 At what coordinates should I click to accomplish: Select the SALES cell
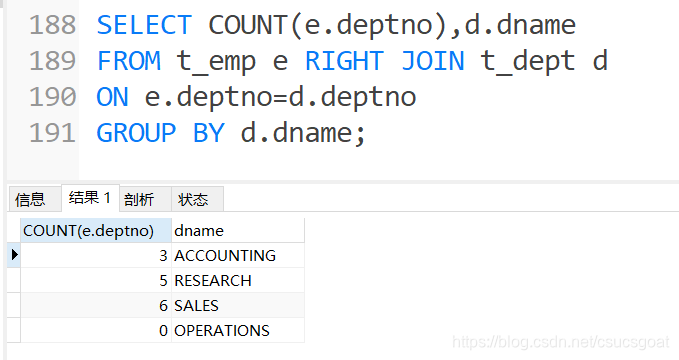coord(238,305)
